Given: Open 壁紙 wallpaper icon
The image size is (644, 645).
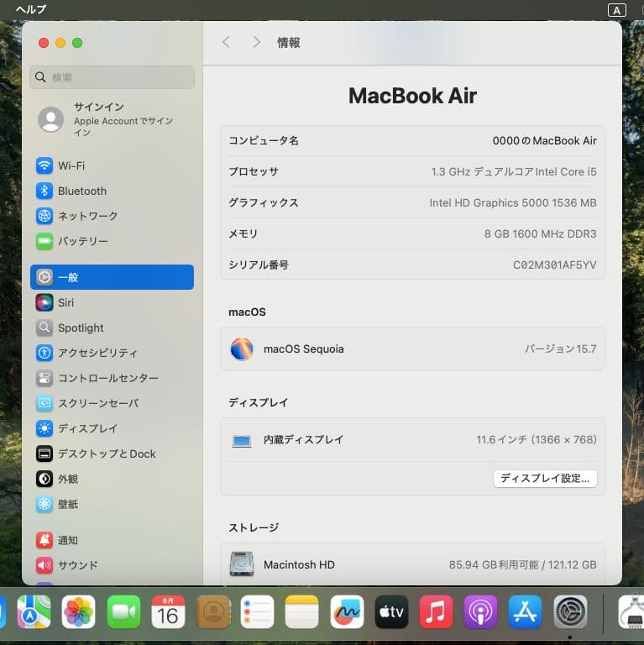Looking at the screenshot, I should point(45,504).
